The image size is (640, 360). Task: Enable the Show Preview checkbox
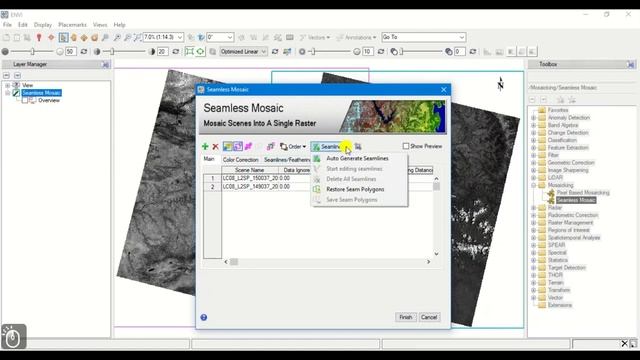(406, 146)
